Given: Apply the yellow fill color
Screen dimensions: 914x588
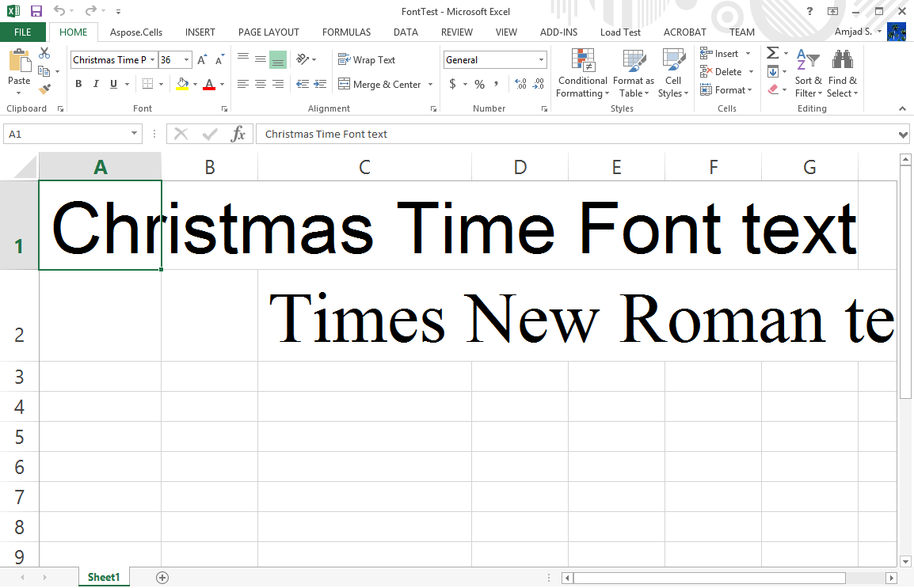Looking at the screenshot, I should (x=183, y=84).
